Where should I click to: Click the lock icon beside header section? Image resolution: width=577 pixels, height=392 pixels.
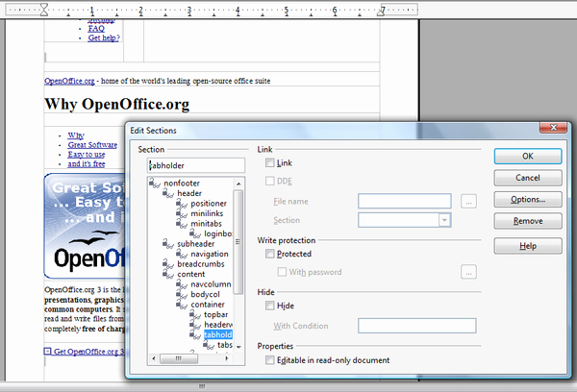[x=168, y=193]
